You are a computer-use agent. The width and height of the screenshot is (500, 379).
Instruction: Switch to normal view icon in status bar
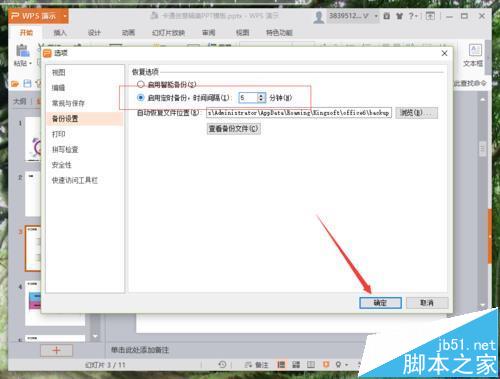coord(281,365)
